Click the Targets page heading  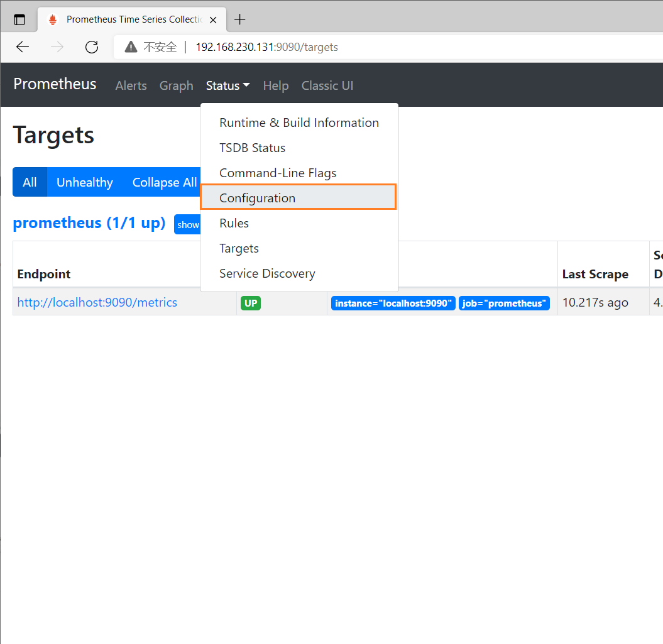tap(53, 135)
